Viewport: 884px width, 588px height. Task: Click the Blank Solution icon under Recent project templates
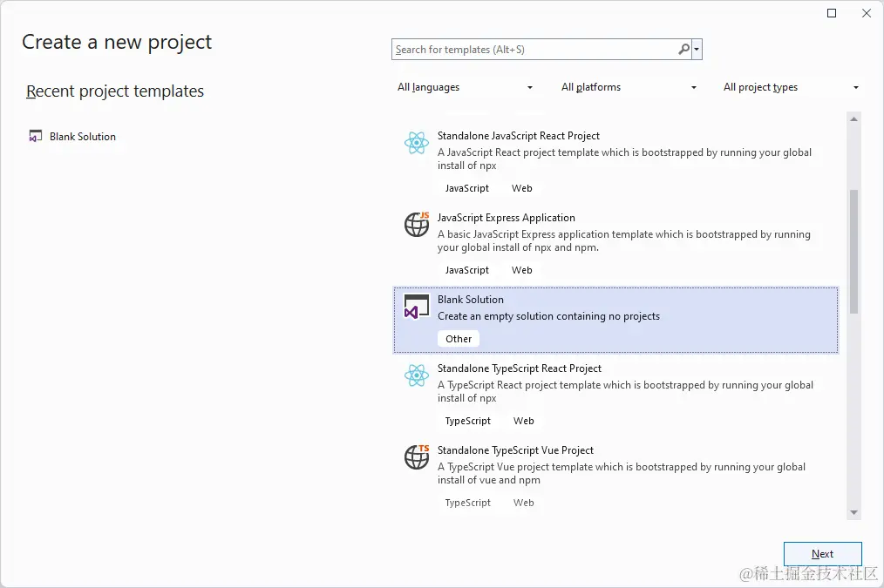pos(36,136)
